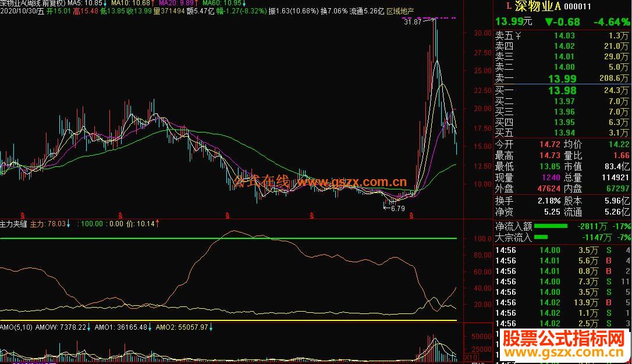Click the -1147万 block inflow amount
Screen dimensions: 632x364
coord(596,238)
